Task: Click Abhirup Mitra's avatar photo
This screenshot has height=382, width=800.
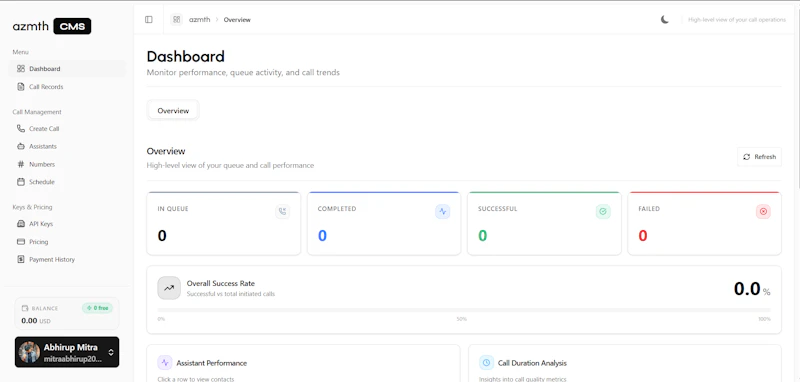Action: click(29, 352)
